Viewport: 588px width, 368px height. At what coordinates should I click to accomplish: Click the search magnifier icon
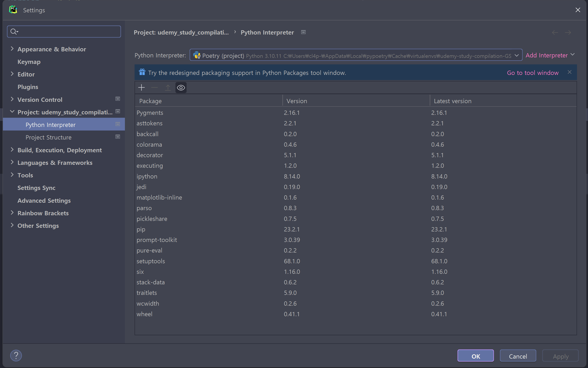coord(14,32)
